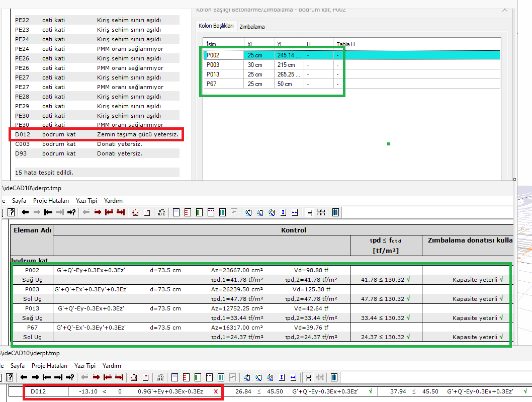The height and width of the screenshot is (402, 532).
Task: Click the Tabla H column header
Action: (346, 44)
